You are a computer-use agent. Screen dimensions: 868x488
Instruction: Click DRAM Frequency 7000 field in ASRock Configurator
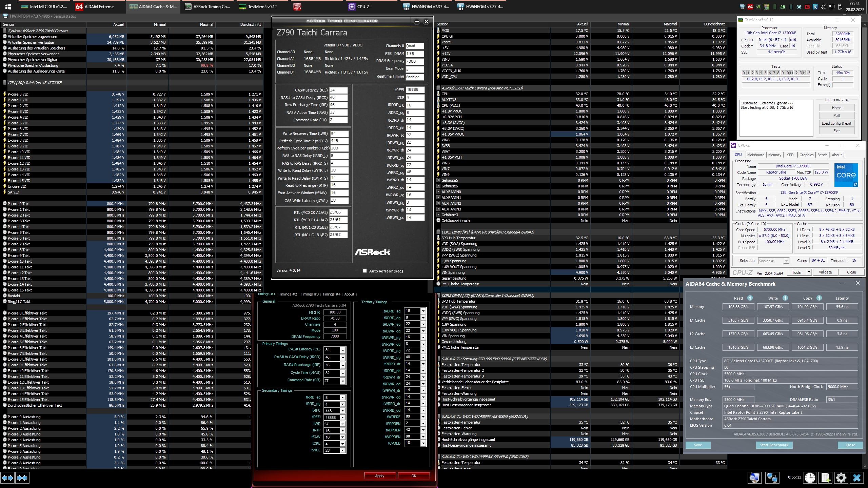click(415, 61)
